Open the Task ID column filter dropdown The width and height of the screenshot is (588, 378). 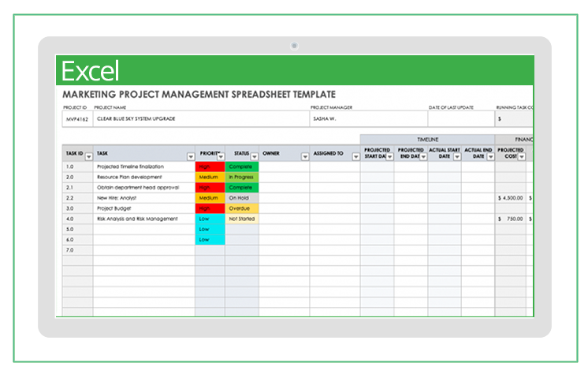pyautogui.click(x=88, y=156)
